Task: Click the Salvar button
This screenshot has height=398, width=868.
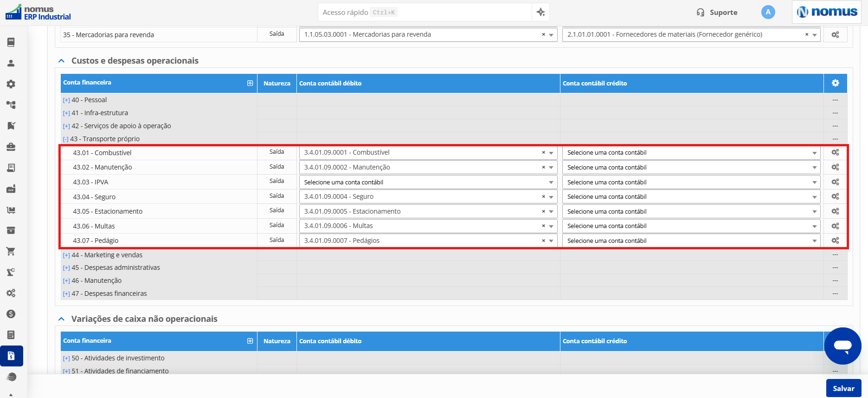Action: 843,388
